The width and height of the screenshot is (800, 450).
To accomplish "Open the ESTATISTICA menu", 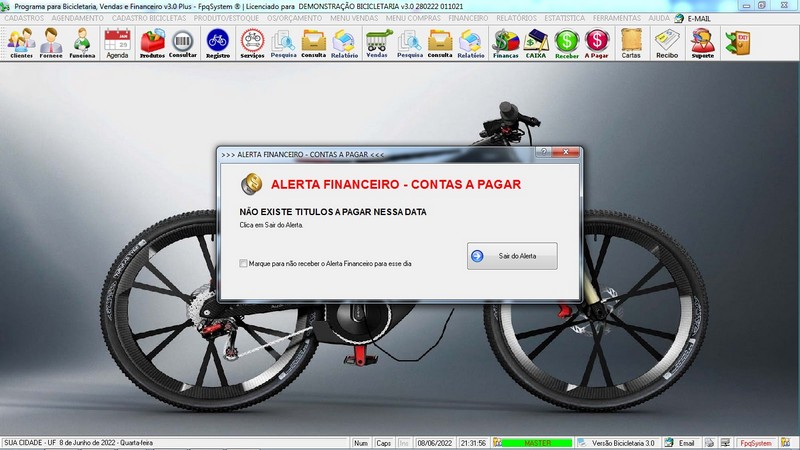I will coord(565,18).
